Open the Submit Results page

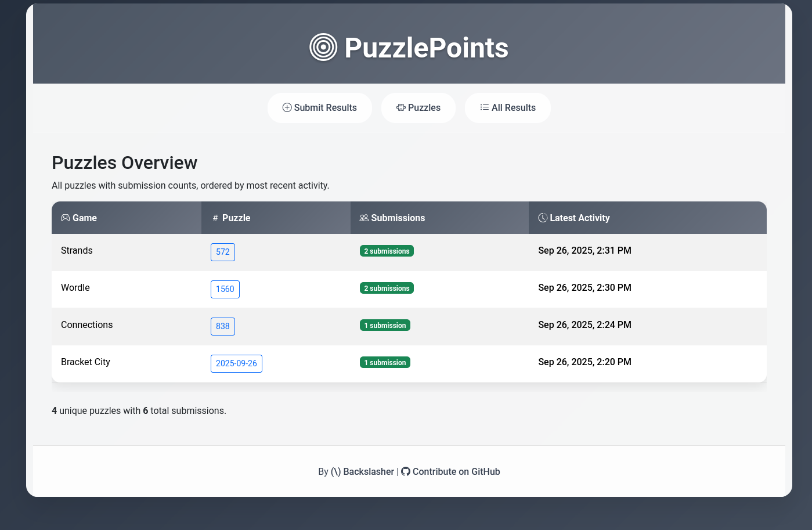pyautogui.click(x=320, y=108)
